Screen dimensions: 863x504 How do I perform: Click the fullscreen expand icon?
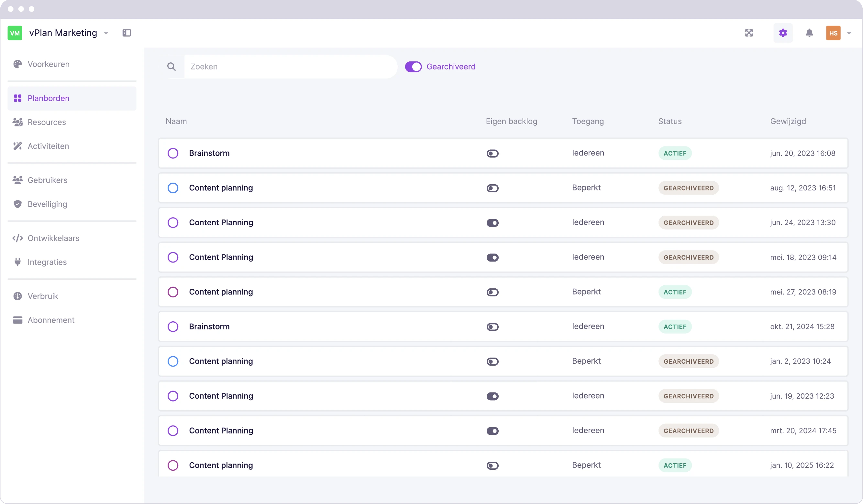(749, 33)
